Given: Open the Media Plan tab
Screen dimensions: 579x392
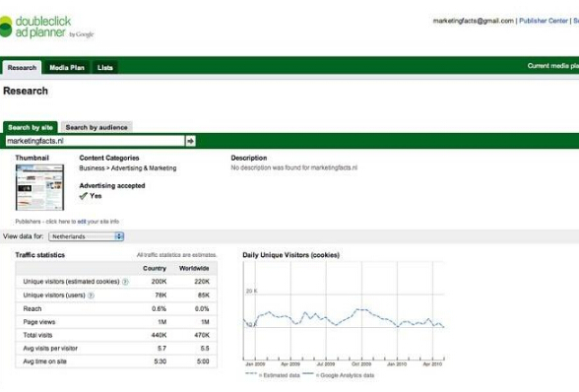Looking at the screenshot, I should pyautogui.click(x=67, y=68).
